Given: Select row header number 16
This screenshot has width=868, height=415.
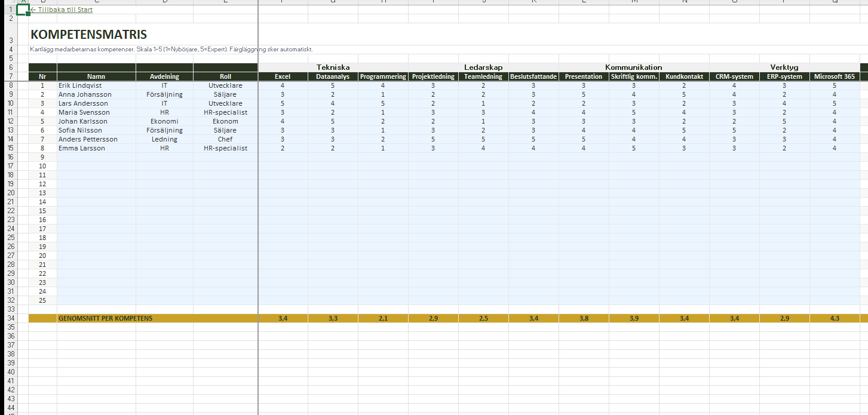Looking at the screenshot, I should (11, 157).
